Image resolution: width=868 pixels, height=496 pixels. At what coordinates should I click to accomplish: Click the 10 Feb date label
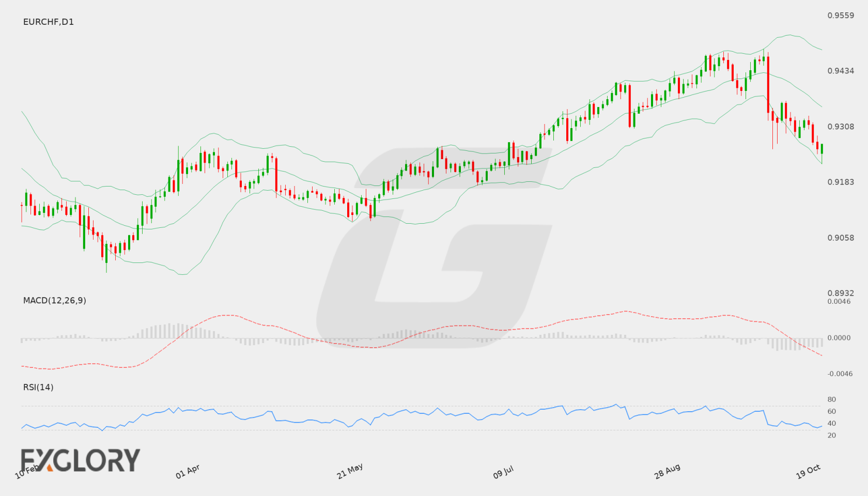tap(27, 471)
